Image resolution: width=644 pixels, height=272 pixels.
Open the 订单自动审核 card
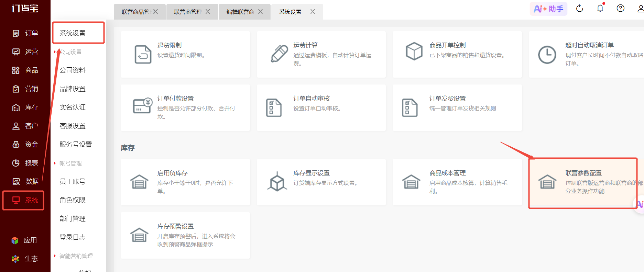[x=321, y=108]
